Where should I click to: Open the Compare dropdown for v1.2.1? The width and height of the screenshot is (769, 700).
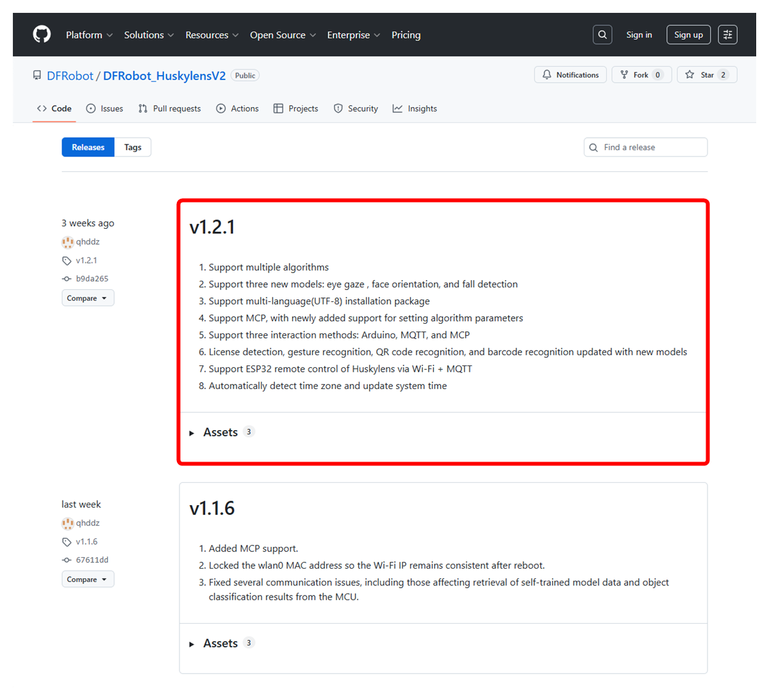coord(88,298)
